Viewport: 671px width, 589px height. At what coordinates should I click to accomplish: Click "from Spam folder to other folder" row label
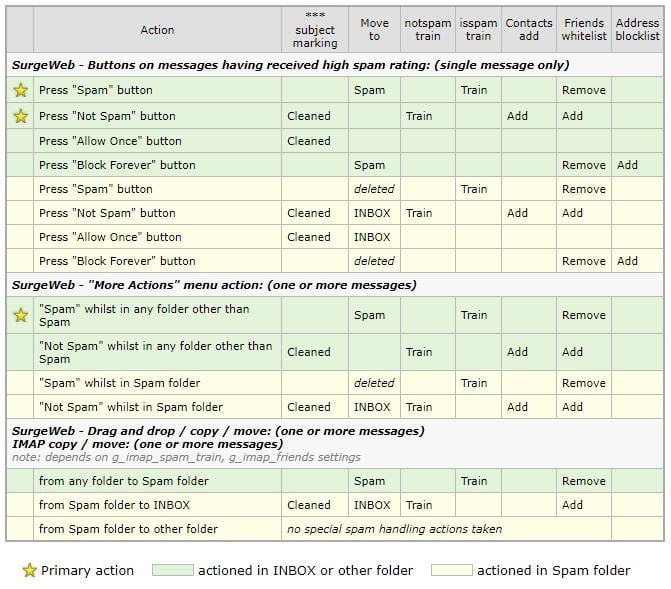[128, 529]
